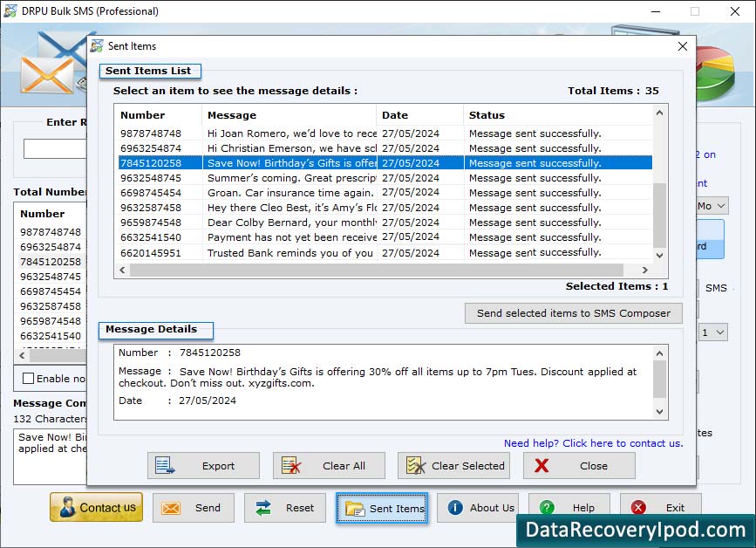Click main window message composer text box
The height and width of the screenshot is (548, 756).
(x=51, y=457)
